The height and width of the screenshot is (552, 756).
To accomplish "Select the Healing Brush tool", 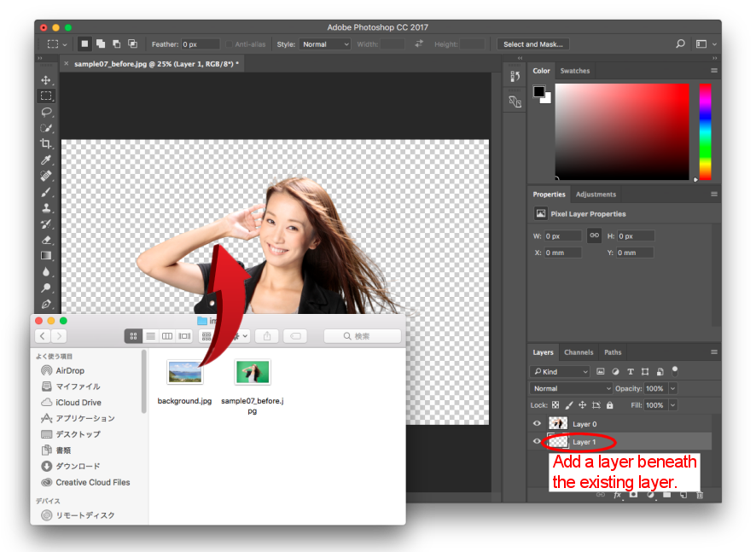I will (46, 176).
